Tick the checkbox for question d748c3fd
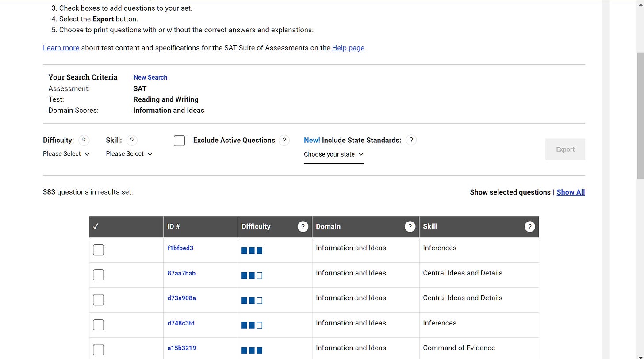644x359 pixels. 98,325
